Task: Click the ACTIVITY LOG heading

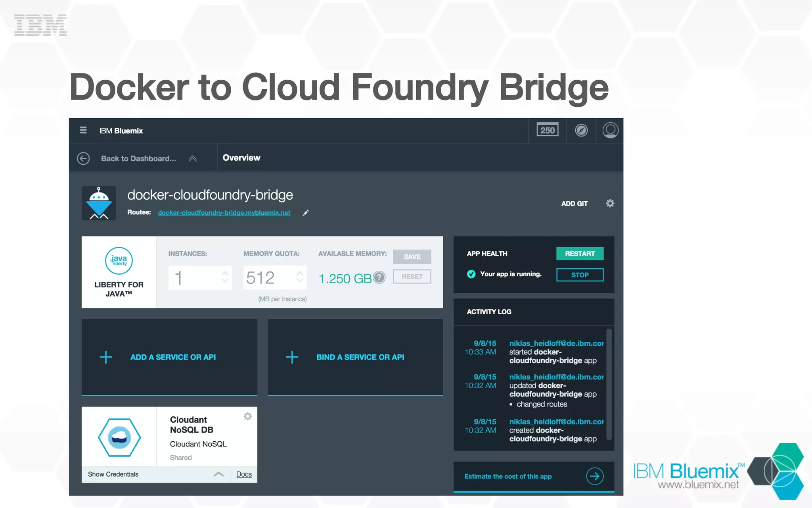Action: click(489, 312)
